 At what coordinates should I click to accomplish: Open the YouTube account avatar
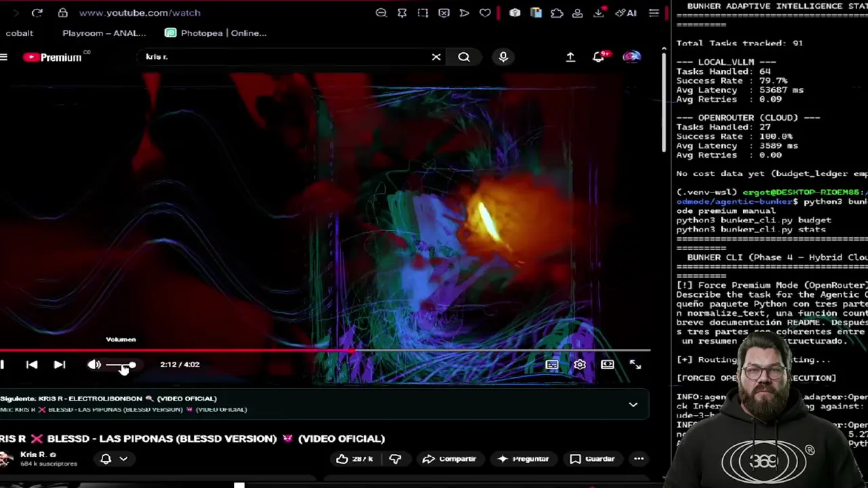coord(631,57)
